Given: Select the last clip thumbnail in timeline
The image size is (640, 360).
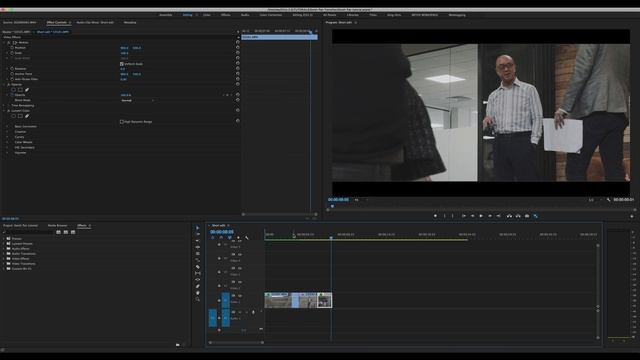Looking at the screenshot, I should click(x=325, y=300).
